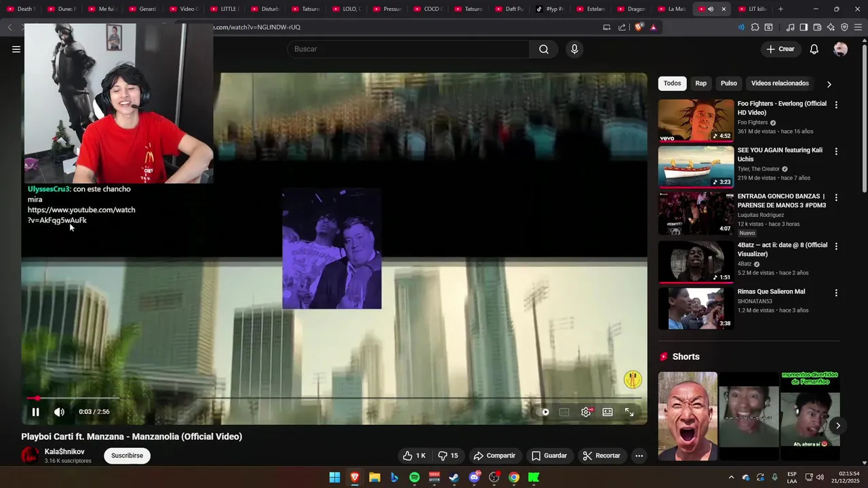Screen dimensions: 868x488
Task: Open new browser tab
Action: [x=781, y=9]
